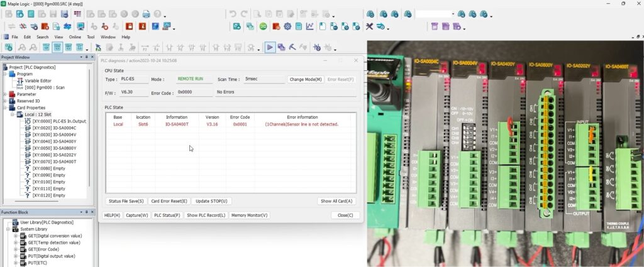Viewport: 644px width, 267px height.
Task: Expand the Parameter tree node
Action: click(x=5, y=94)
